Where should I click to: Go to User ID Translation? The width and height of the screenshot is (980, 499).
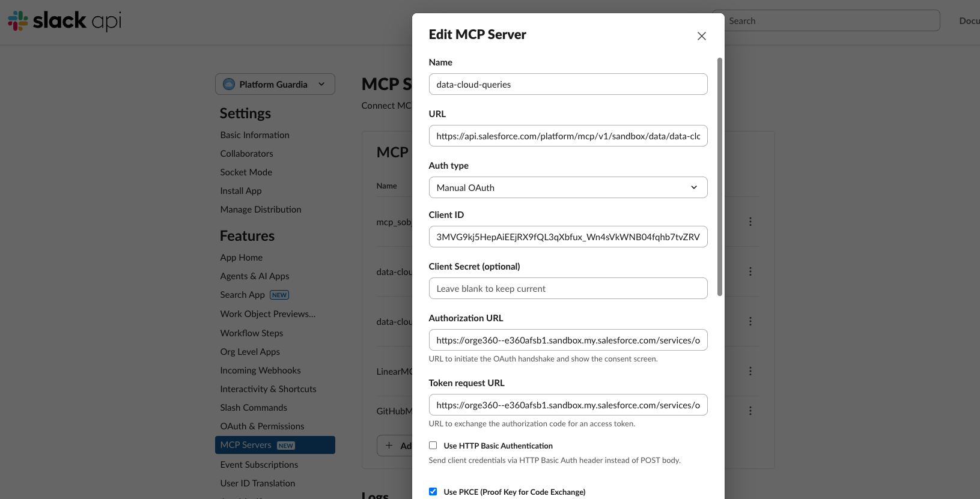click(x=257, y=483)
